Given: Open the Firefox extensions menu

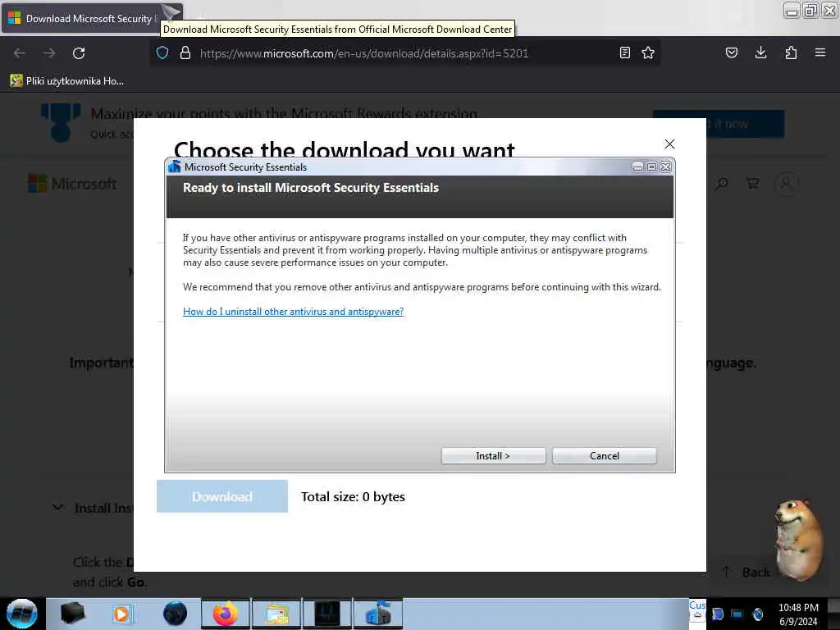Looking at the screenshot, I should [791, 52].
